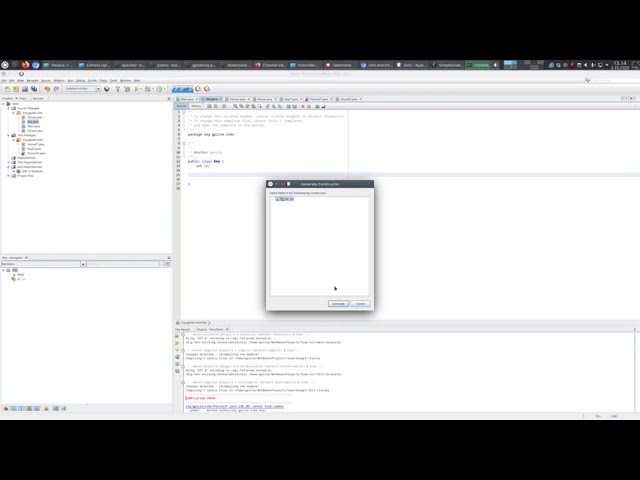640x480 pixels.
Task: Click the workspace pager in the panel
Action: coord(510,64)
